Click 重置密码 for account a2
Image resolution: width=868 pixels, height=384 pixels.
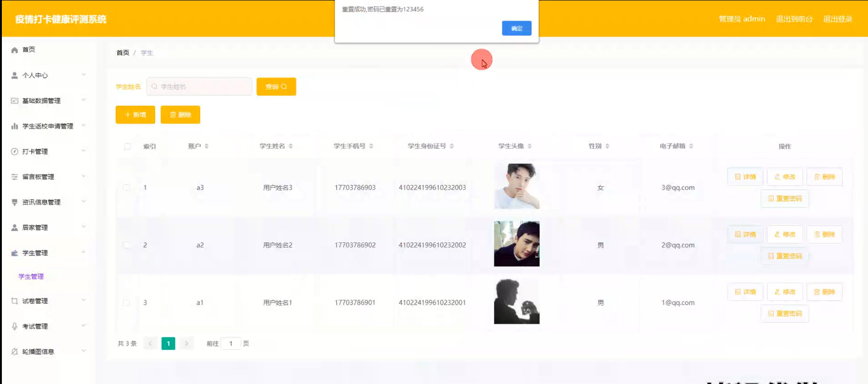point(785,256)
